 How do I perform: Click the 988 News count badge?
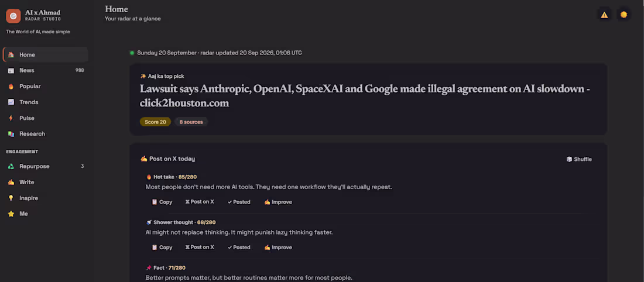point(80,71)
